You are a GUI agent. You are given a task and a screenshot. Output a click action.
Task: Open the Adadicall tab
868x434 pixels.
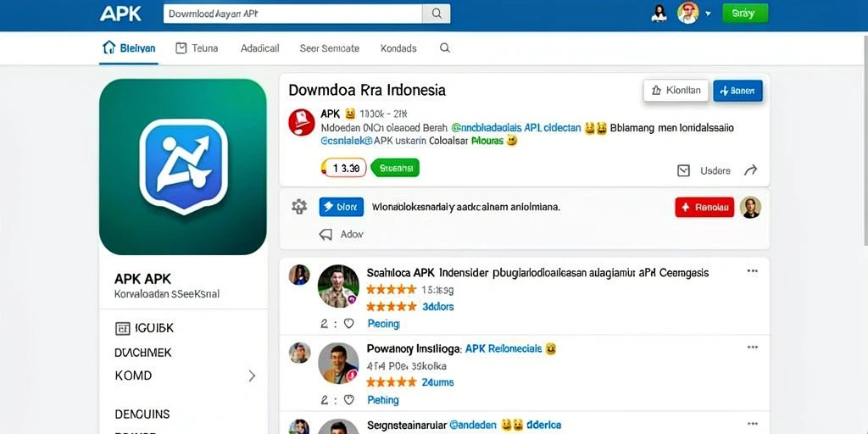coord(259,48)
